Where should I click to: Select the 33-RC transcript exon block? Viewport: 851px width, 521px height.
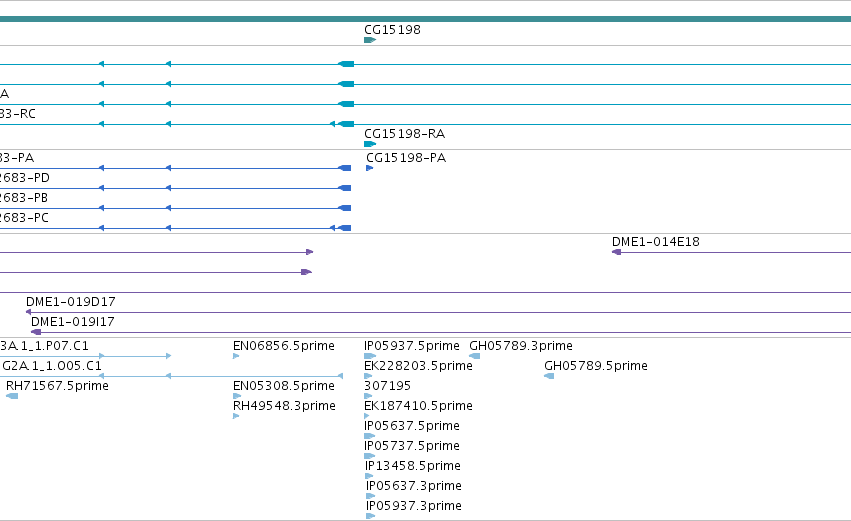tap(346, 124)
